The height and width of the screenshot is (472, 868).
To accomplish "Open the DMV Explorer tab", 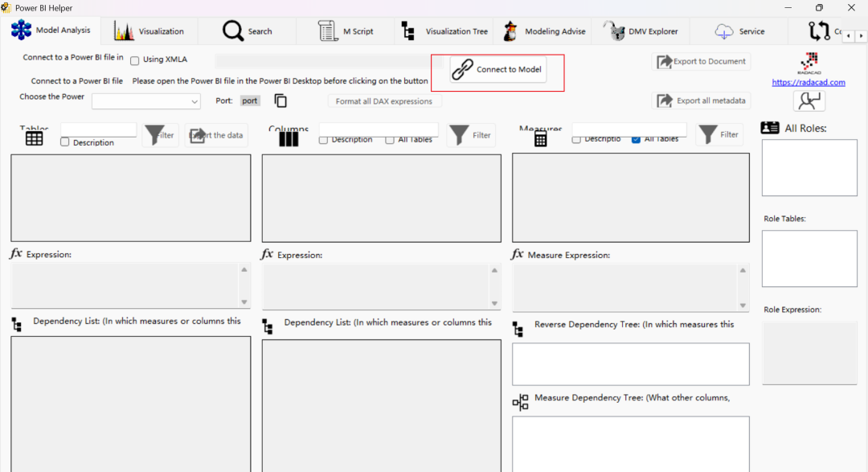I will [641, 31].
